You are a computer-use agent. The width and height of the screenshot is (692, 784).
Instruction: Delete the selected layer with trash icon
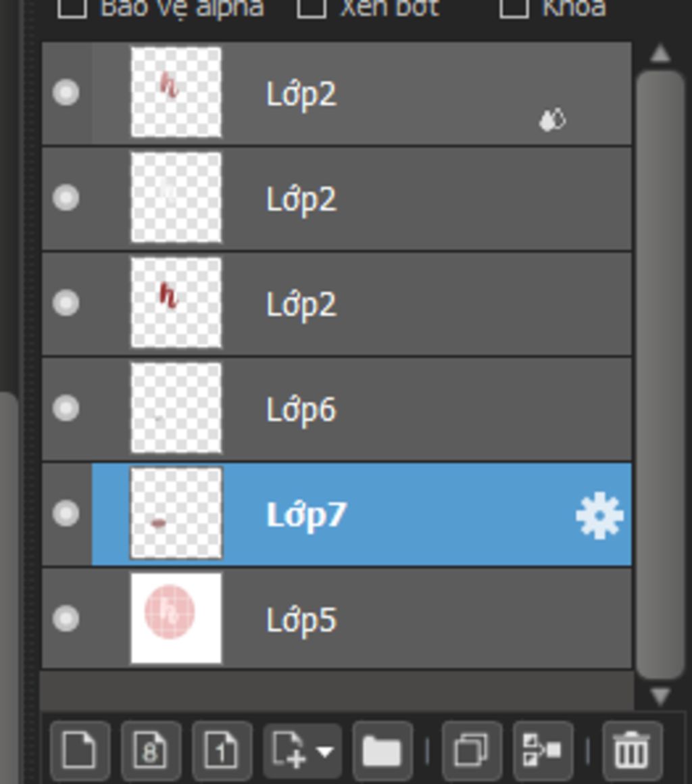coord(633,750)
